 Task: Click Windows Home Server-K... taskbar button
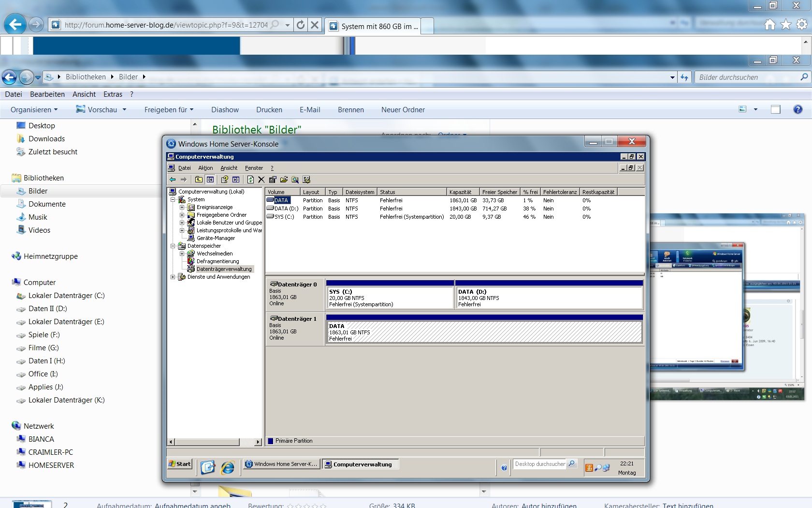point(281,464)
